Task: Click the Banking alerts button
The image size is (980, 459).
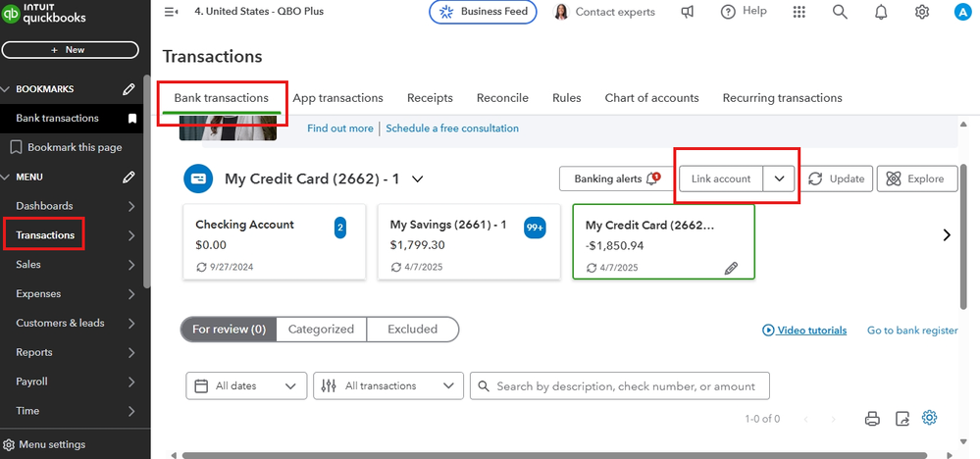Action: [616, 178]
